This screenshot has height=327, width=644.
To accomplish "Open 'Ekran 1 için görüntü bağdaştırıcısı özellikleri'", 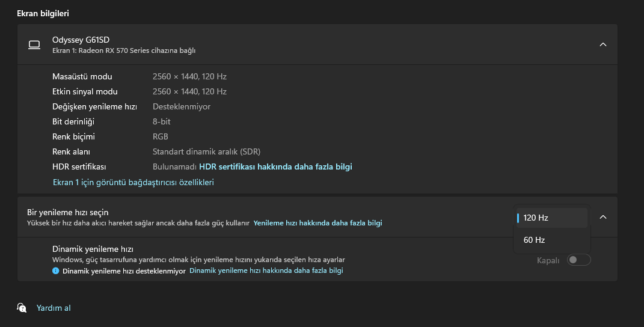I will [x=133, y=182].
